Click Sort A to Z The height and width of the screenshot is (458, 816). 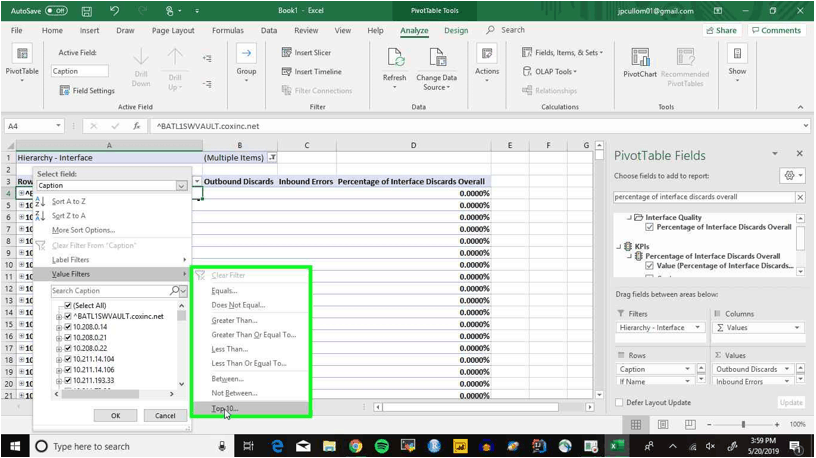[69, 201]
